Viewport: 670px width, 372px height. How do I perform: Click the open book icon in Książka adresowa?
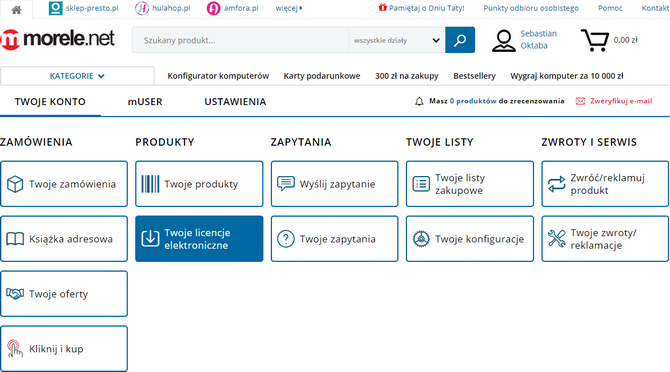click(x=15, y=239)
